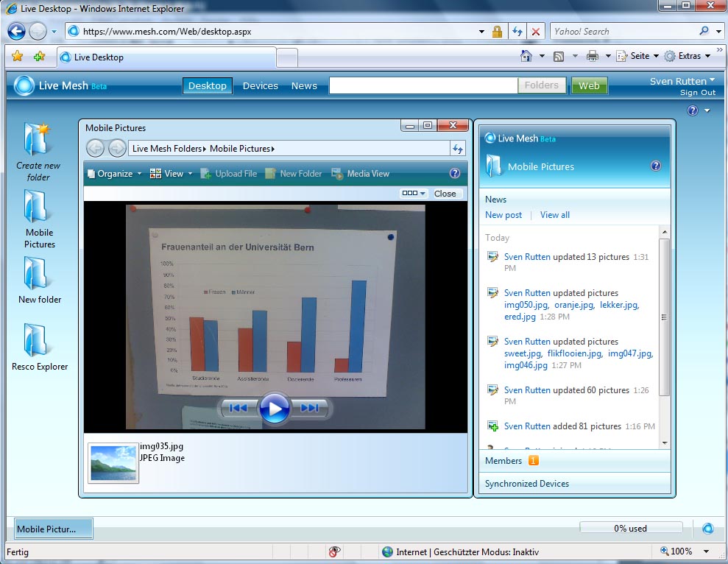Click the popup blocker icon in status bar
Screen dimensions: 728x564
coord(334,551)
